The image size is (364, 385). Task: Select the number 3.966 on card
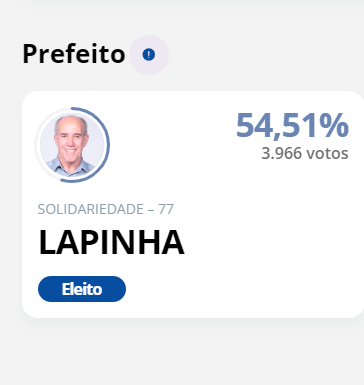point(282,153)
